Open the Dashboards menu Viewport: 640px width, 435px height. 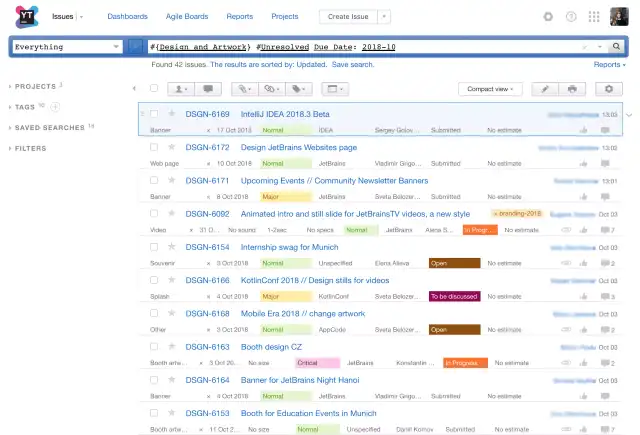127,17
